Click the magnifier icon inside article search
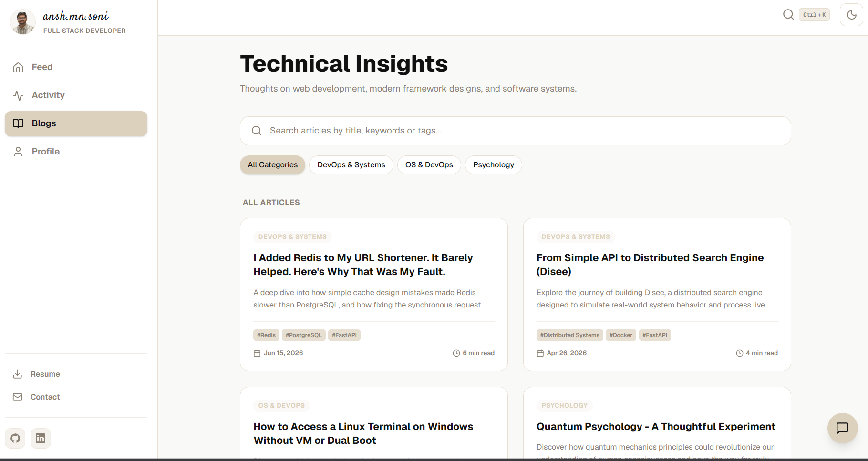 click(x=257, y=131)
